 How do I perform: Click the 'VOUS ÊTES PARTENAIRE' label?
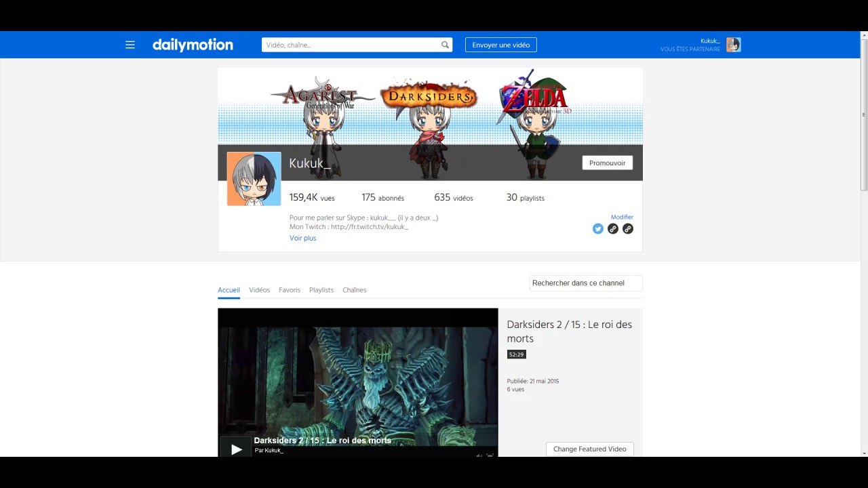click(x=690, y=49)
